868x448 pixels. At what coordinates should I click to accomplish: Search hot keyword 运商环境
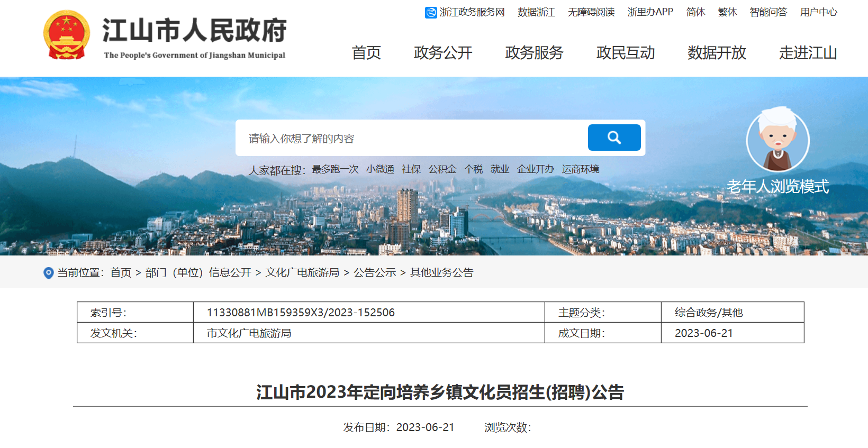581,169
